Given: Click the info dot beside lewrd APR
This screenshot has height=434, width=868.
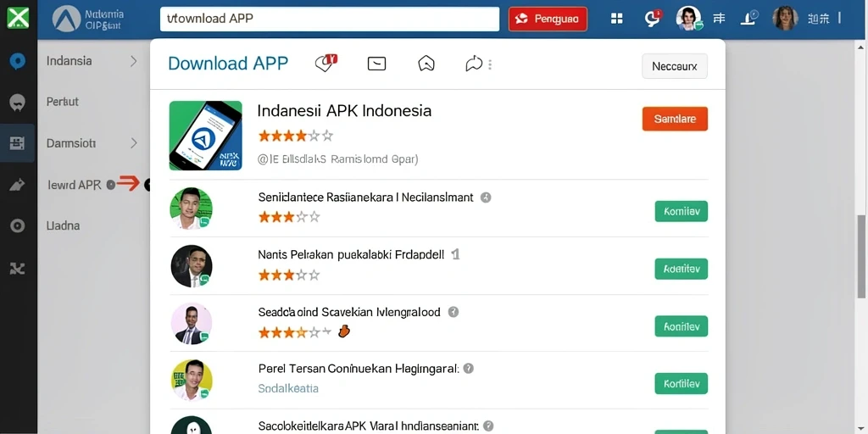Looking at the screenshot, I should point(111,185).
